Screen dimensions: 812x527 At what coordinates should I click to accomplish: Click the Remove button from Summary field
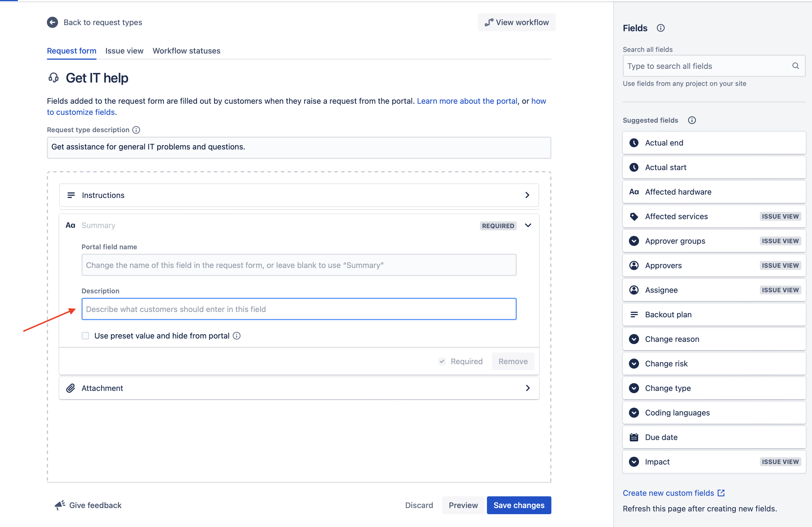click(513, 361)
